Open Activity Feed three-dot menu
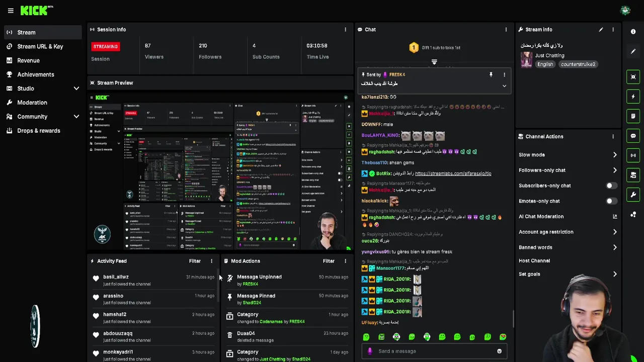The image size is (644, 362). click(x=211, y=261)
